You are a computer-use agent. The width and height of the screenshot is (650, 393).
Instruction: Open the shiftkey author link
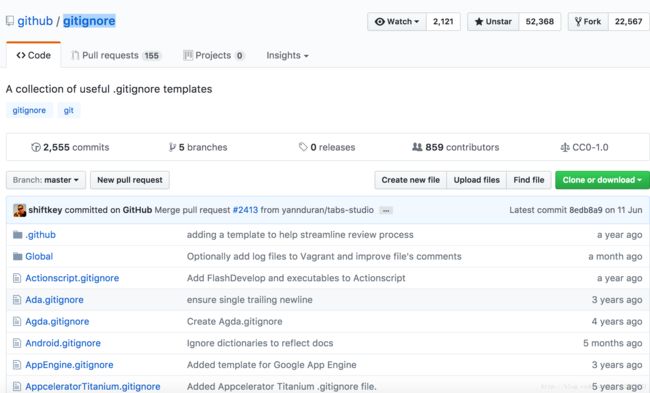coord(45,210)
